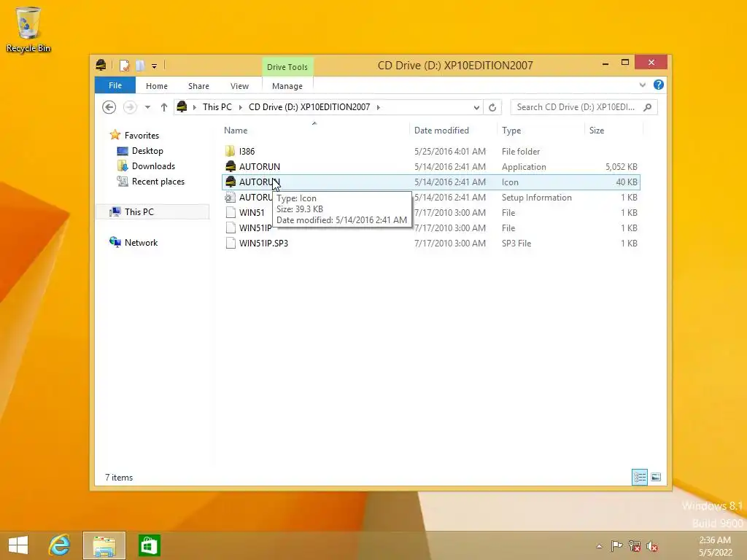The height and width of the screenshot is (560, 747).
Task: Expand arrow after CD Drive breadcrumb
Action: [x=379, y=107]
